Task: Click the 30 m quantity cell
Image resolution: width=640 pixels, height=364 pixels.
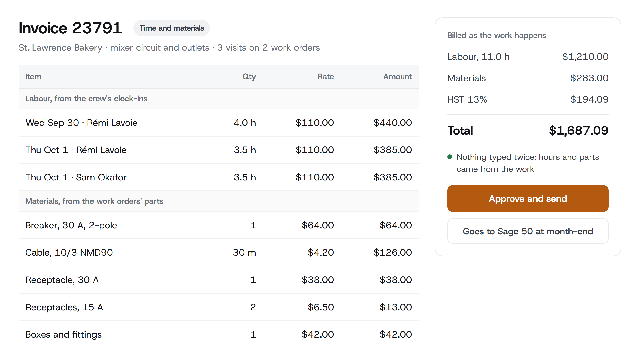Action: (244, 253)
